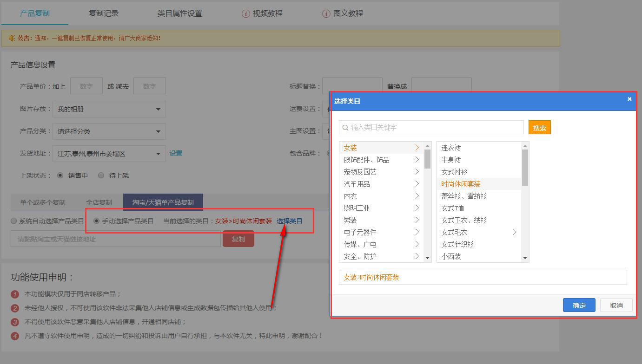Click the selected path field 女装>时尚休闲套装
Screen dimensions: 642x364
pos(483,277)
